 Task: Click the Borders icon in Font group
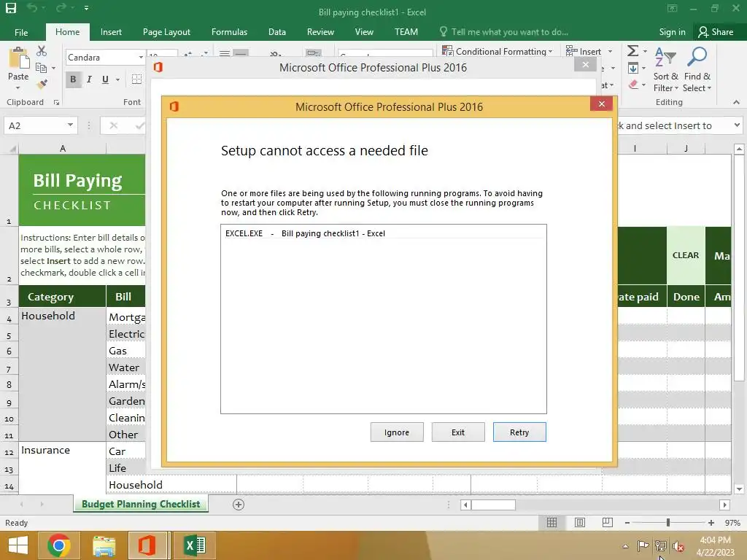(136, 79)
